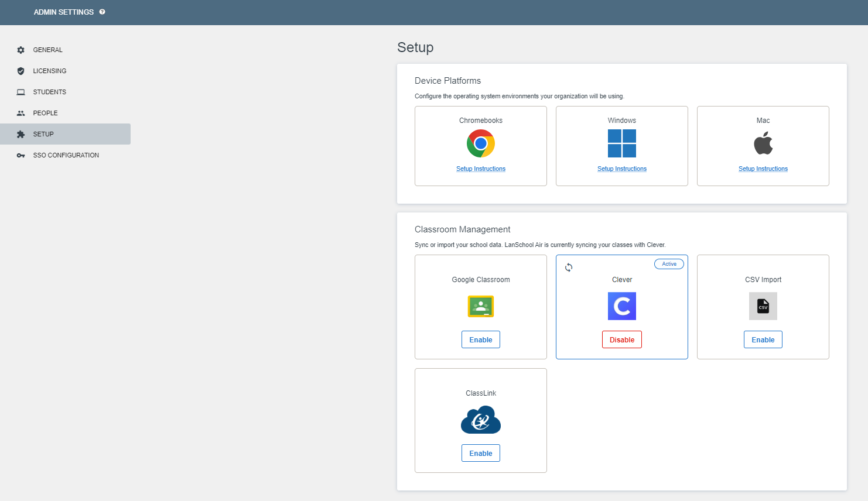Click the Classroom Management heading
The width and height of the screenshot is (868, 501).
tap(462, 229)
